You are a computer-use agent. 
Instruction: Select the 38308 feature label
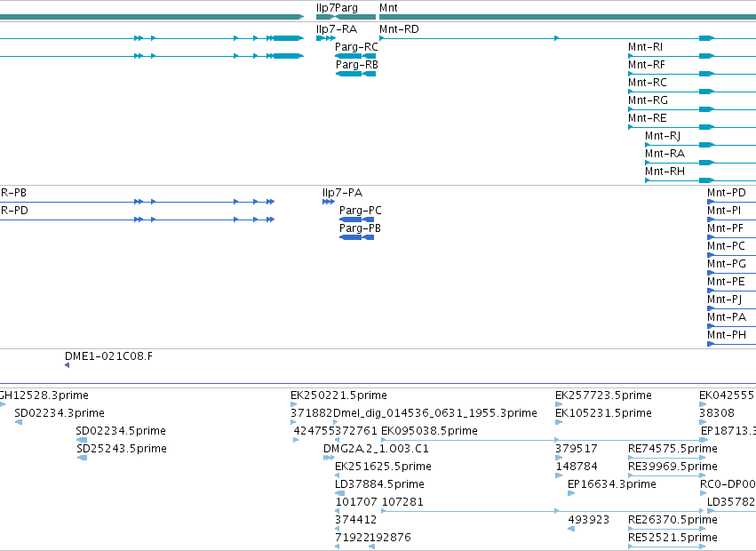pyautogui.click(x=716, y=413)
